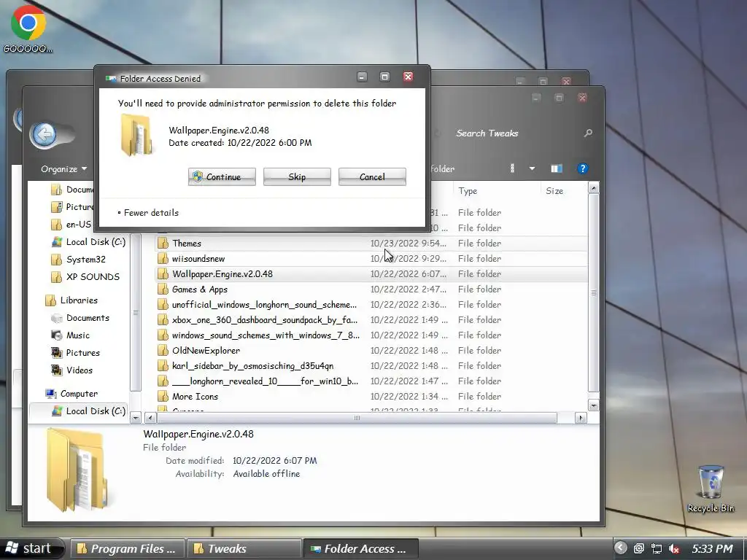Screen dimensions: 747x560
Task: Click file list vertical scrollbar down arrow
Action: click(x=593, y=405)
